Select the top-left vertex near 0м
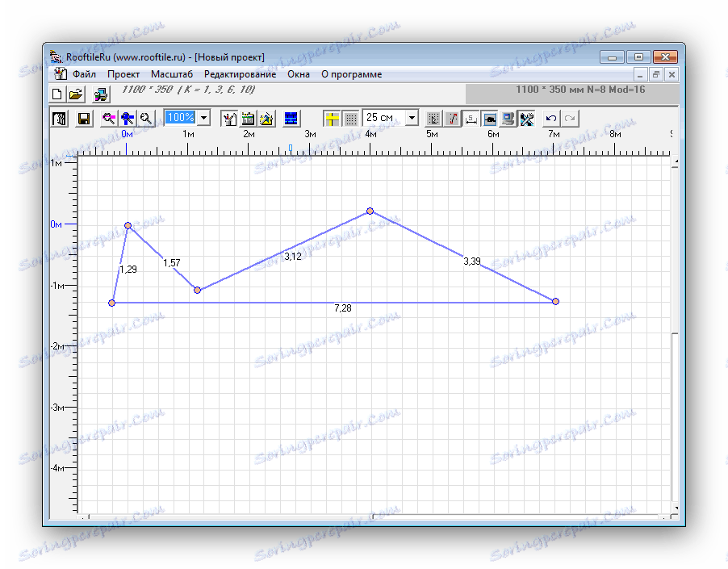728x569 pixels. point(128,225)
